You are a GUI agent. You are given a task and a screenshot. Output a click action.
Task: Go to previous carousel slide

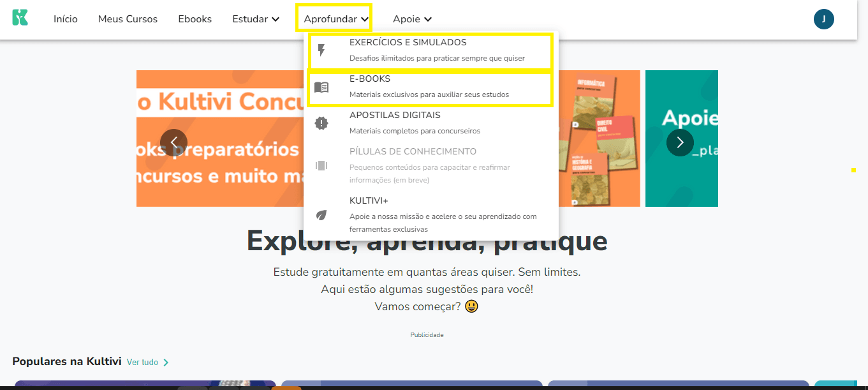pos(173,142)
